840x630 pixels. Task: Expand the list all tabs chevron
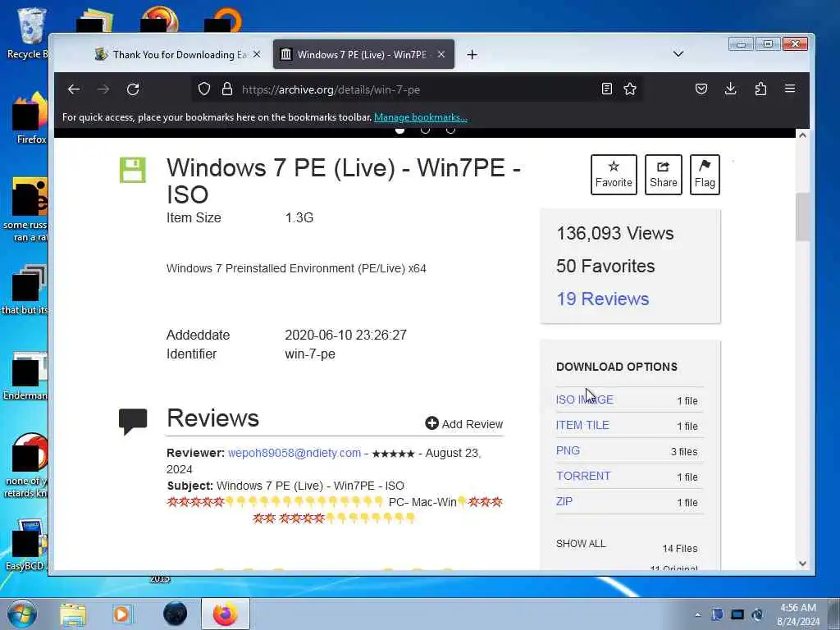(x=678, y=54)
